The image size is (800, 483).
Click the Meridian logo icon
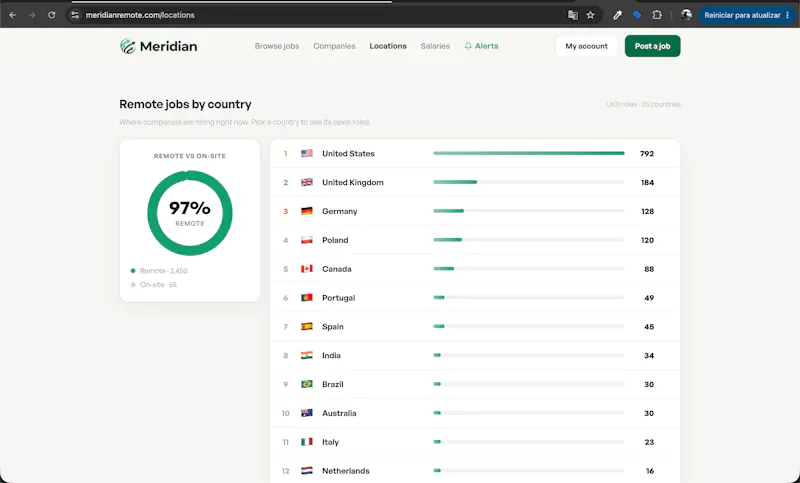[128, 46]
